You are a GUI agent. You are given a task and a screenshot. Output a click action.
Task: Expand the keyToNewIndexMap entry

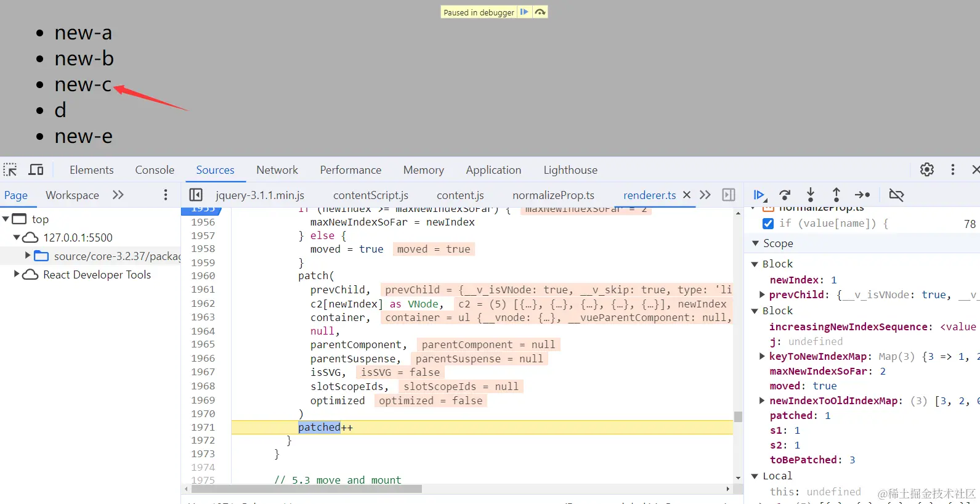coord(762,356)
